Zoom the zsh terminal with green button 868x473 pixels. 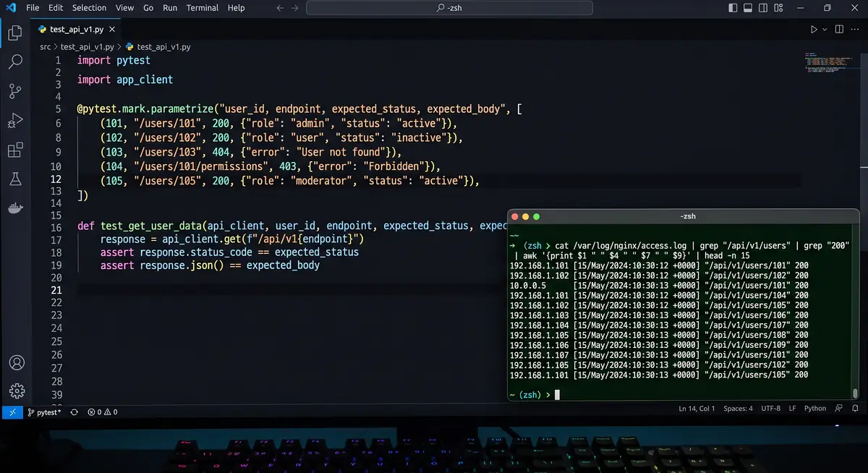point(536,217)
